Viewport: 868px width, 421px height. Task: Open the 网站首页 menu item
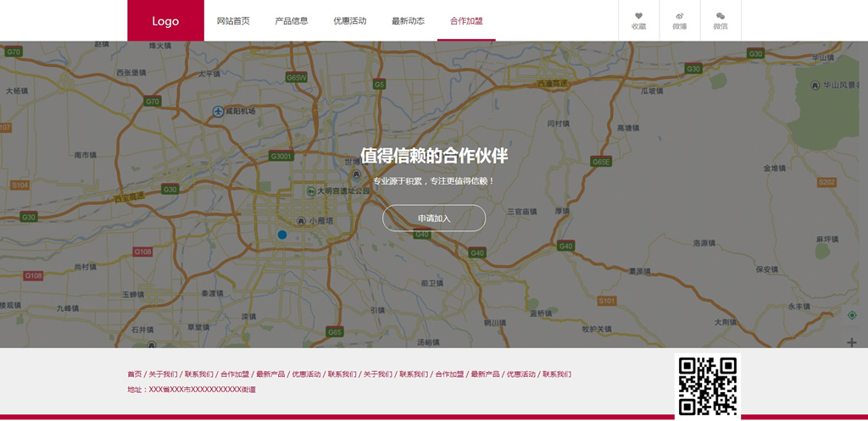233,21
